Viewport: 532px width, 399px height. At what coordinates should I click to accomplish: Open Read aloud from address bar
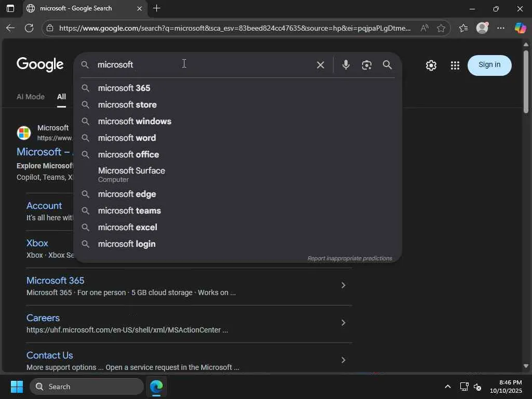click(x=424, y=28)
